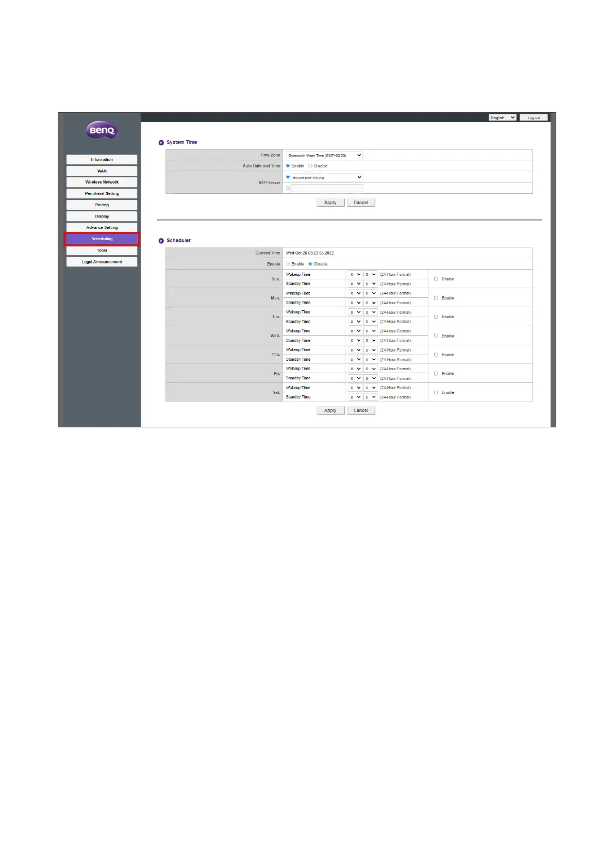Open the Pairing page
Screen dimensions: 614x868
click(x=102, y=205)
